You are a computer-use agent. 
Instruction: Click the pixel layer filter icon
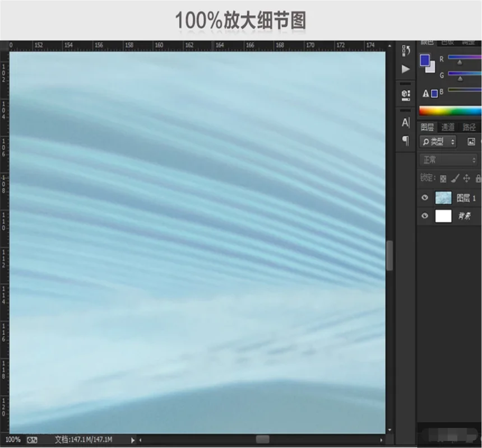pos(471,142)
